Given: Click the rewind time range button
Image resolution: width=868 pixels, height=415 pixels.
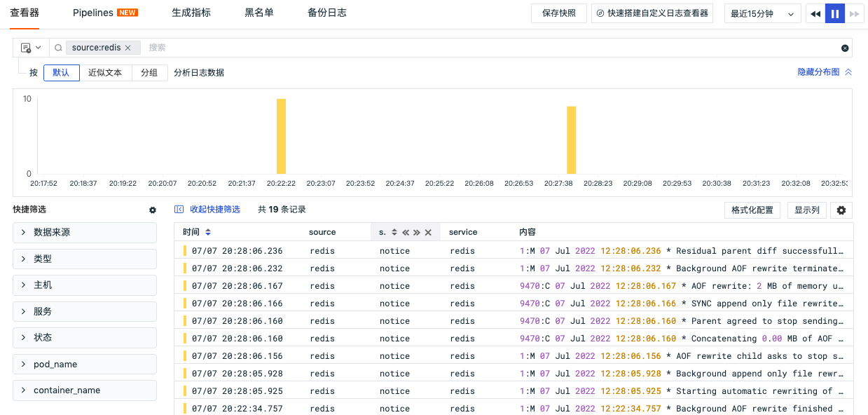Looking at the screenshot, I should click(x=815, y=13).
